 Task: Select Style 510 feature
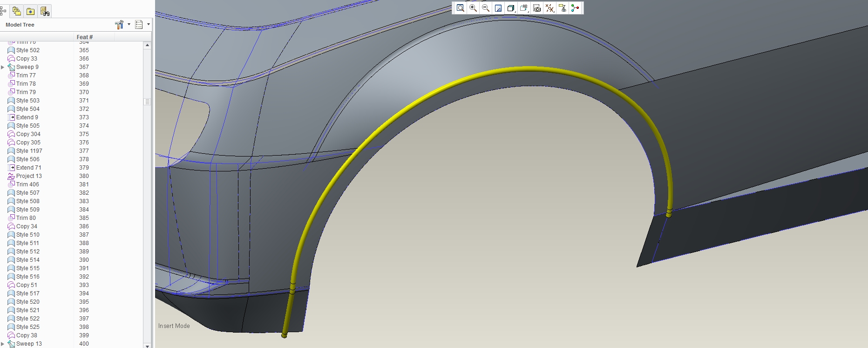(28, 235)
